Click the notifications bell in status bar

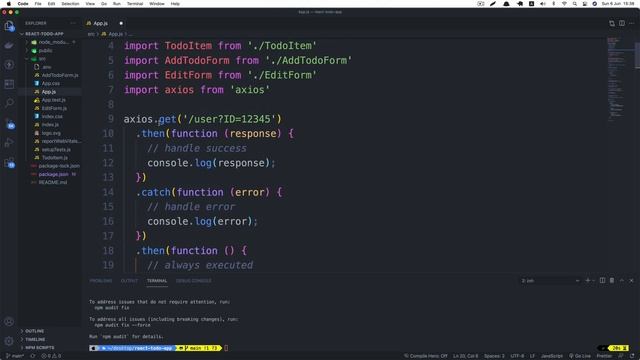tap(632, 356)
